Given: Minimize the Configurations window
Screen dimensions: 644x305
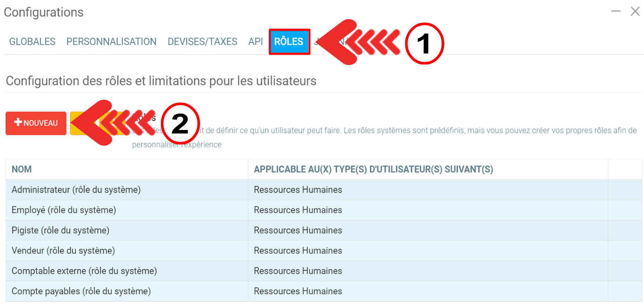Looking at the screenshot, I should tap(616, 12).
